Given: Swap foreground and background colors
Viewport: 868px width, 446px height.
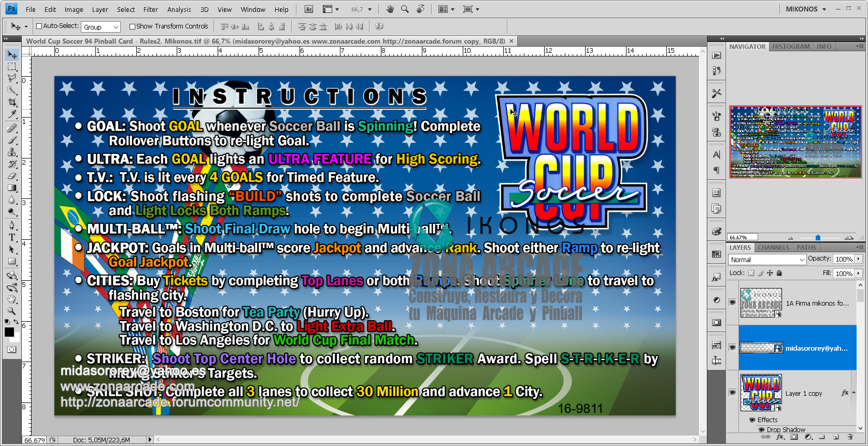Looking at the screenshot, I should [16, 322].
